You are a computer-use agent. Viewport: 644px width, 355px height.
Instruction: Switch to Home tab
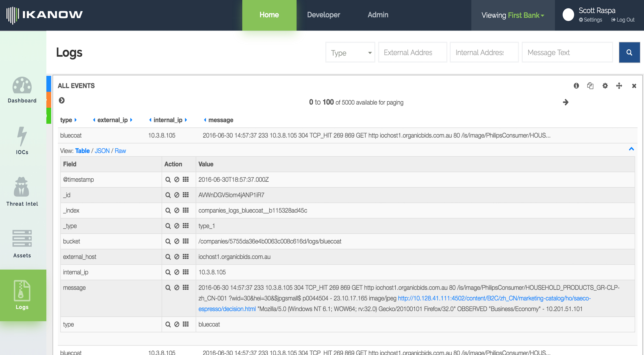(x=269, y=15)
